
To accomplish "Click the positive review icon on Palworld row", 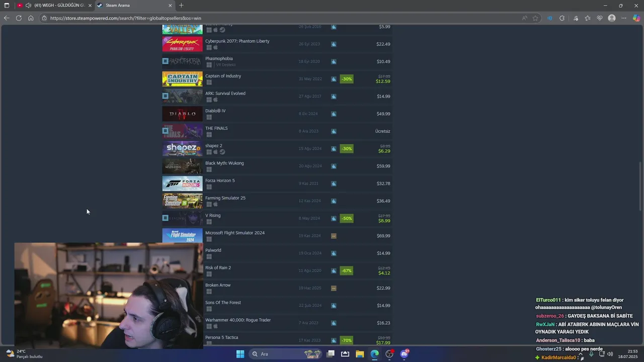I will tap(334, 253).
